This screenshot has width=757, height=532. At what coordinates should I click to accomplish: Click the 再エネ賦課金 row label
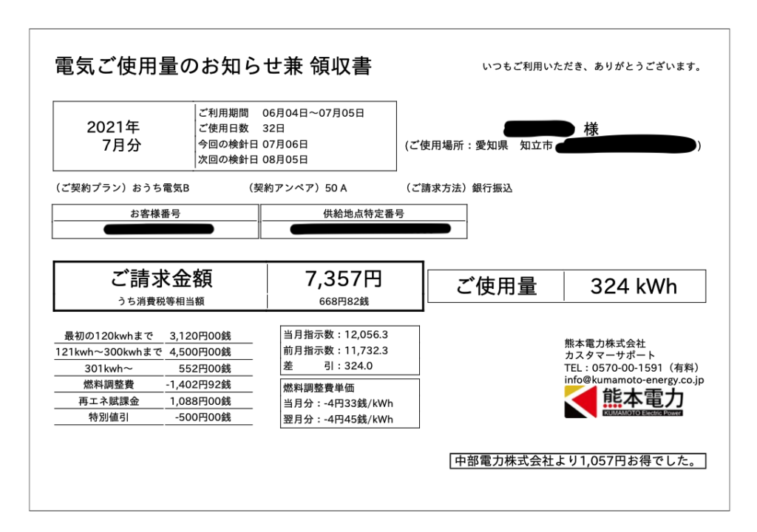click(109, 401)
